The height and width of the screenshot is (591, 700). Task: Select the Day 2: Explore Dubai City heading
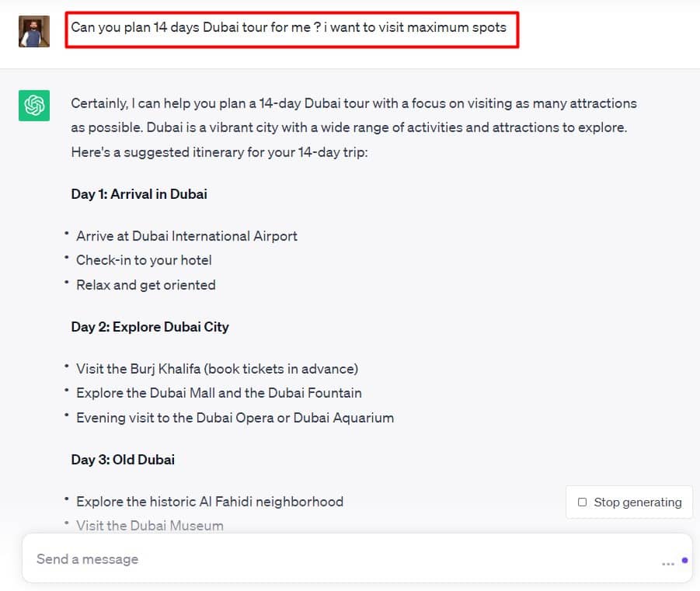coord(150,327)
